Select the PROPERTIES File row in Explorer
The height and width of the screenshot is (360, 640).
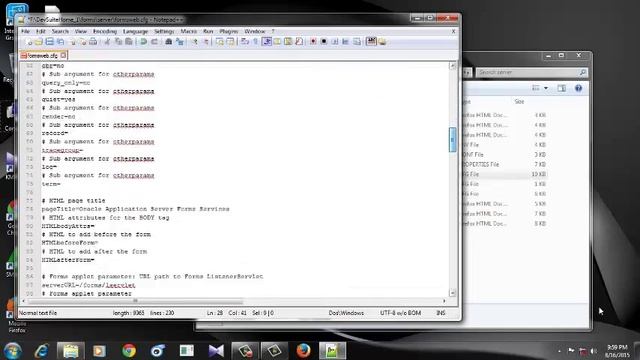tap(505, 164)
